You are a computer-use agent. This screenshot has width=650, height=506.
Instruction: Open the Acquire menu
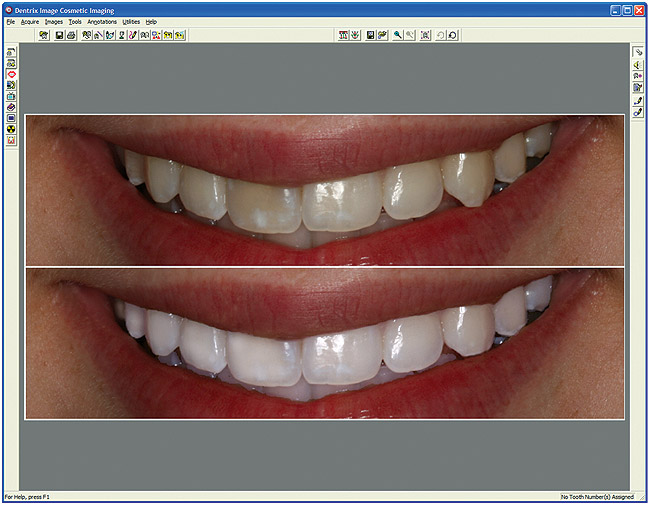point(30,22)
